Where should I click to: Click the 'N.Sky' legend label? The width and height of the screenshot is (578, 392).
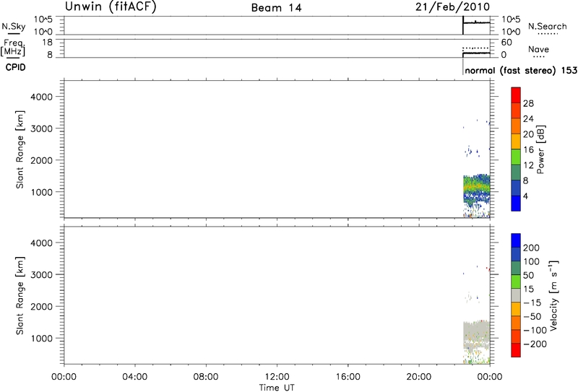click(14, 27)
